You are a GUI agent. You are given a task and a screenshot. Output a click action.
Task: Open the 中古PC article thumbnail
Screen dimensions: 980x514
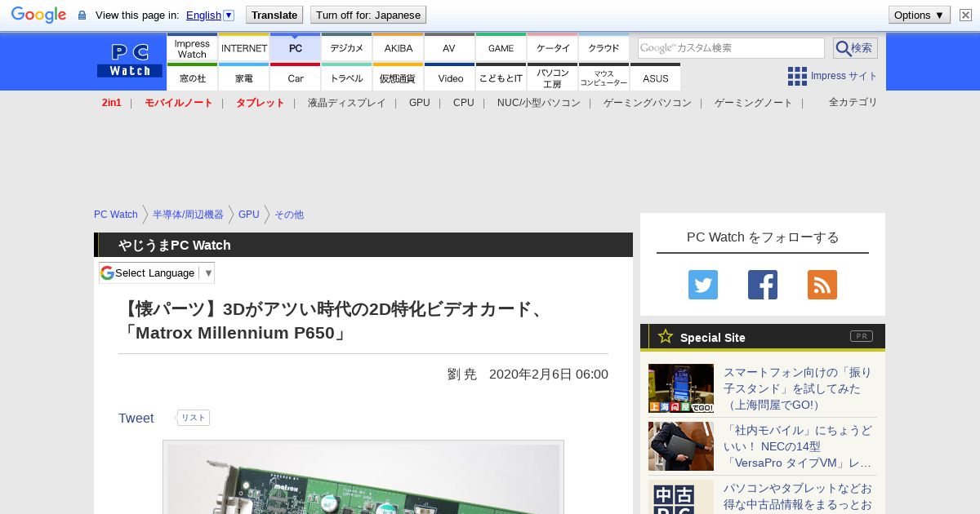point(681,497)
